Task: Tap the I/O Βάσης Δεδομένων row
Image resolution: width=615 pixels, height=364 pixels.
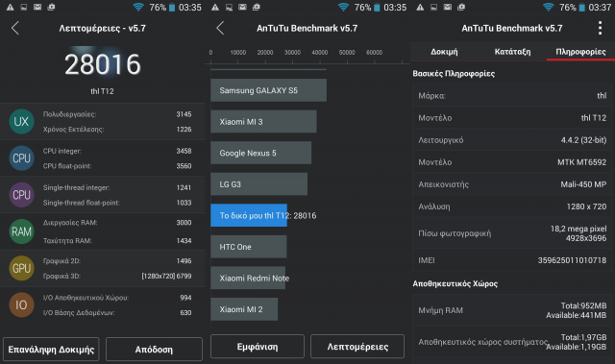Action: pos(117,313)
